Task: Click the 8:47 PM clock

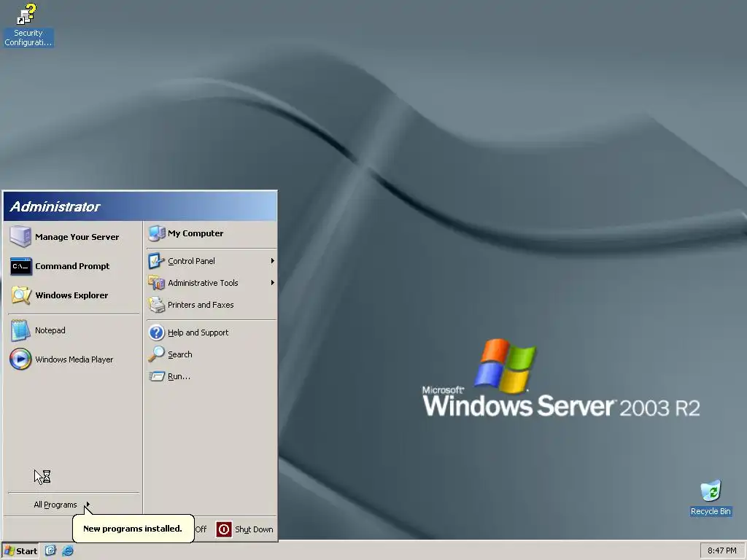Action: tap(721, 551)
